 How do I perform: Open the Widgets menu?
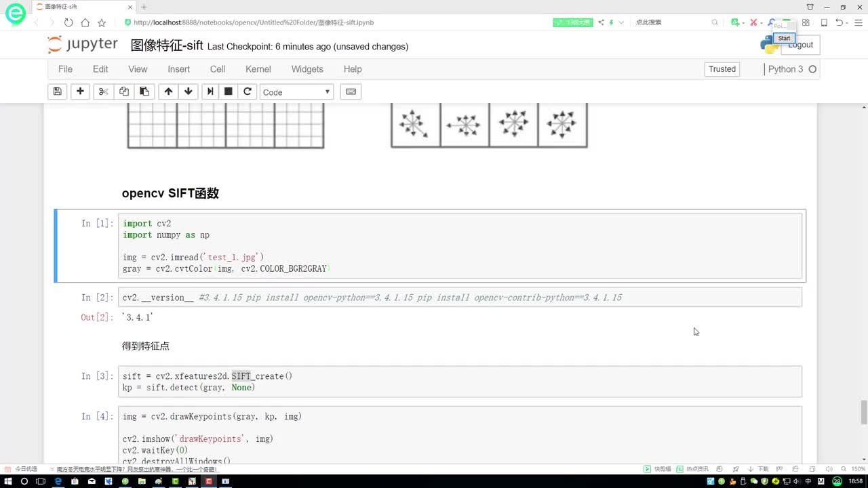307,69
